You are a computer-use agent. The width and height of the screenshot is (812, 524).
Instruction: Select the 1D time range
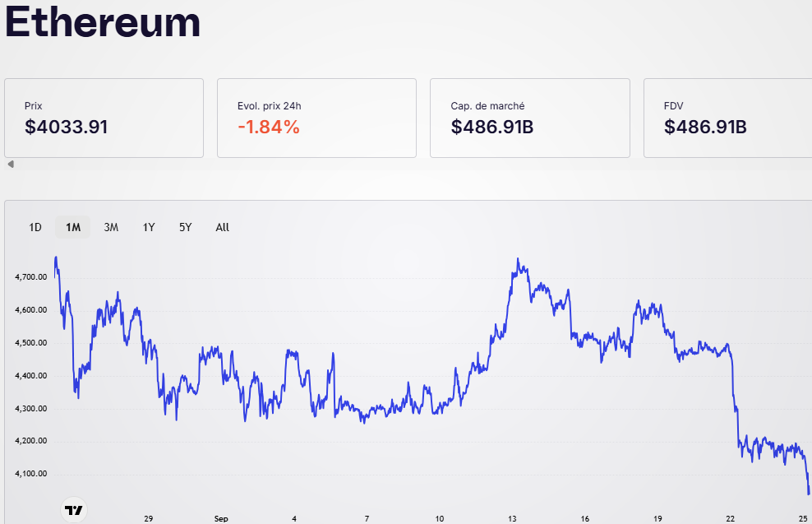point(35,227)
